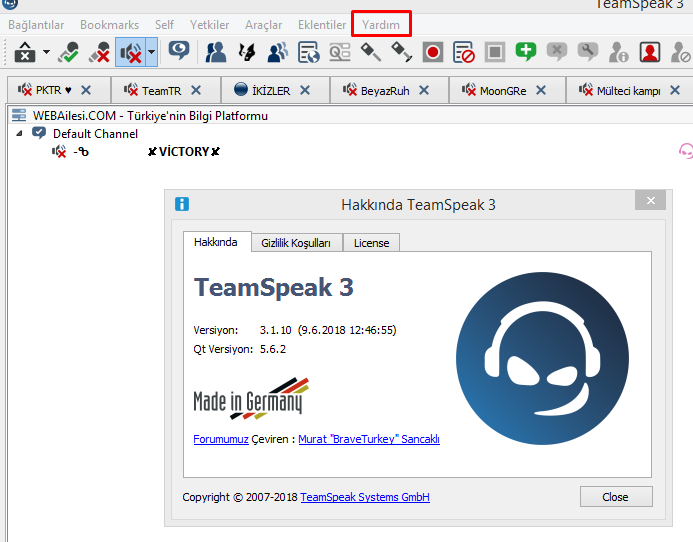Image resolution: width=693 pixels, height=542 pixels.
Task: Toggle the muted speakers toolbar button
Action: (131, 53)
